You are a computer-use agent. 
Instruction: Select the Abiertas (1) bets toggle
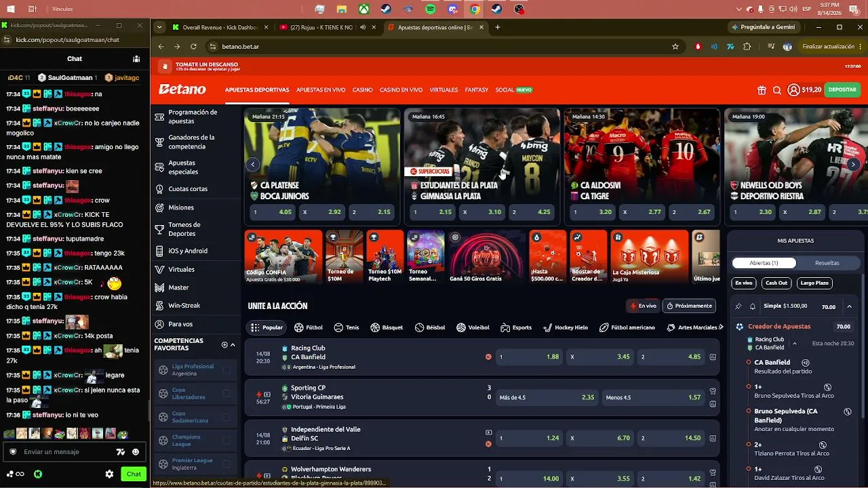click(764, 263)
